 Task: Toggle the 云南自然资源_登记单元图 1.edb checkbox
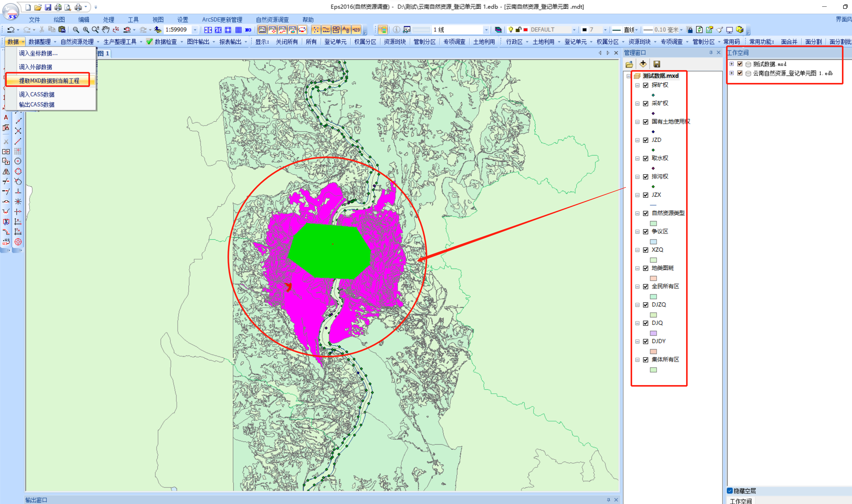pyautogui.click(x=739, y=73)
